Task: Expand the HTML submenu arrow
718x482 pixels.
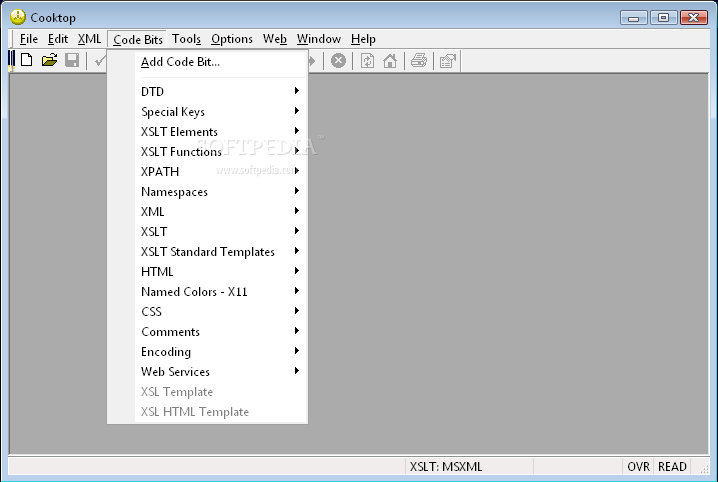Action: (297, 271)
